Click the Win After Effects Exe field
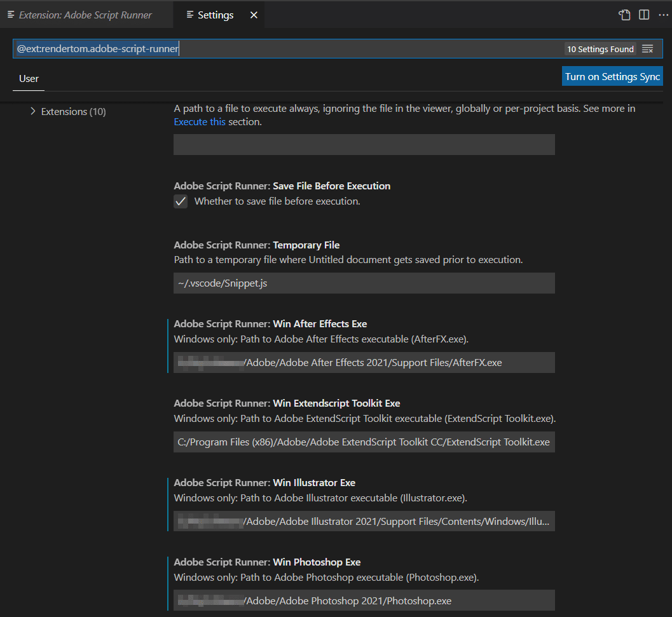The image size is (672, 617). (364, 362)
